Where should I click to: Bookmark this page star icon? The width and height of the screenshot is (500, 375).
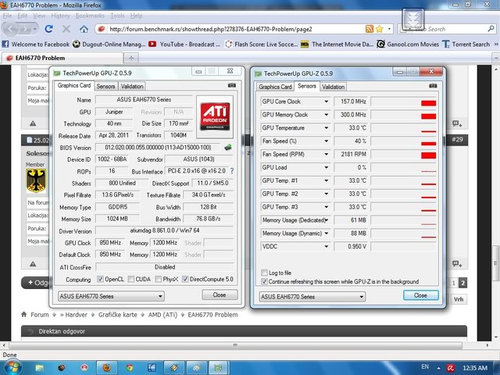[x=379, y=29]
